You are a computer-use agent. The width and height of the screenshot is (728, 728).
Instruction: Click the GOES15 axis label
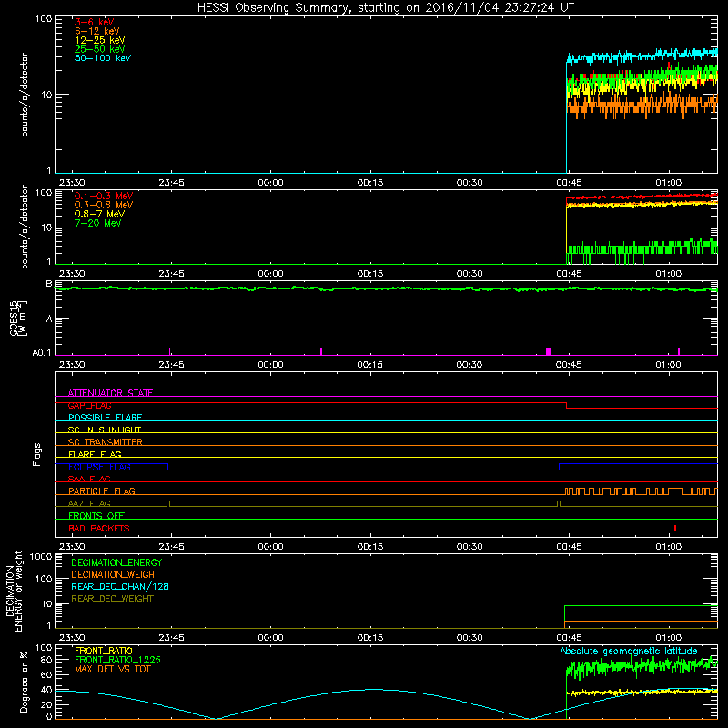18,318
